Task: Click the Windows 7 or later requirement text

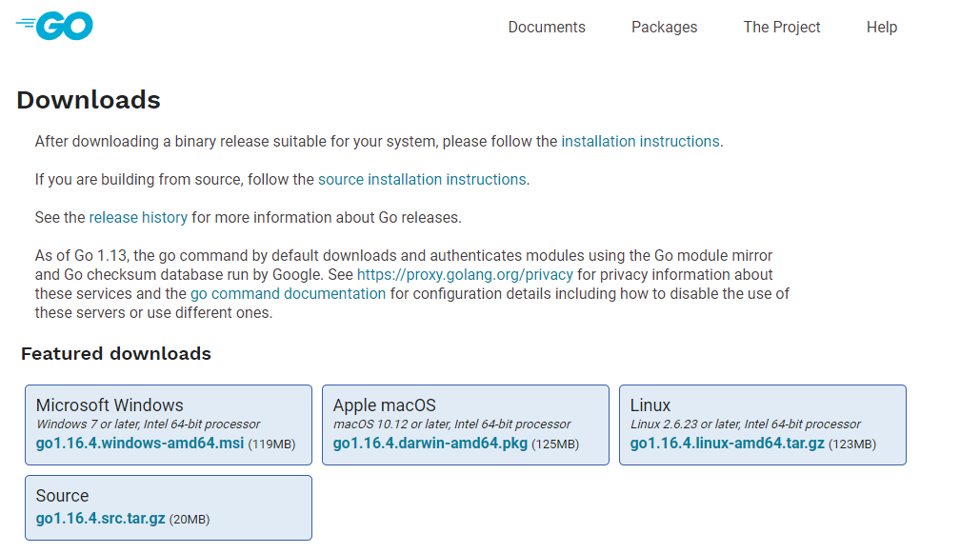Action: coord(149,425)
